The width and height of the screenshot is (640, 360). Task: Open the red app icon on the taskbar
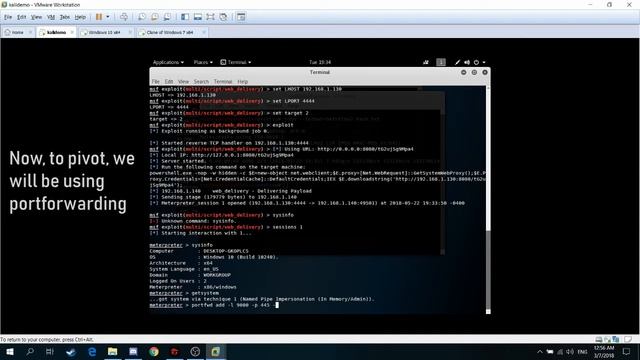175,351
